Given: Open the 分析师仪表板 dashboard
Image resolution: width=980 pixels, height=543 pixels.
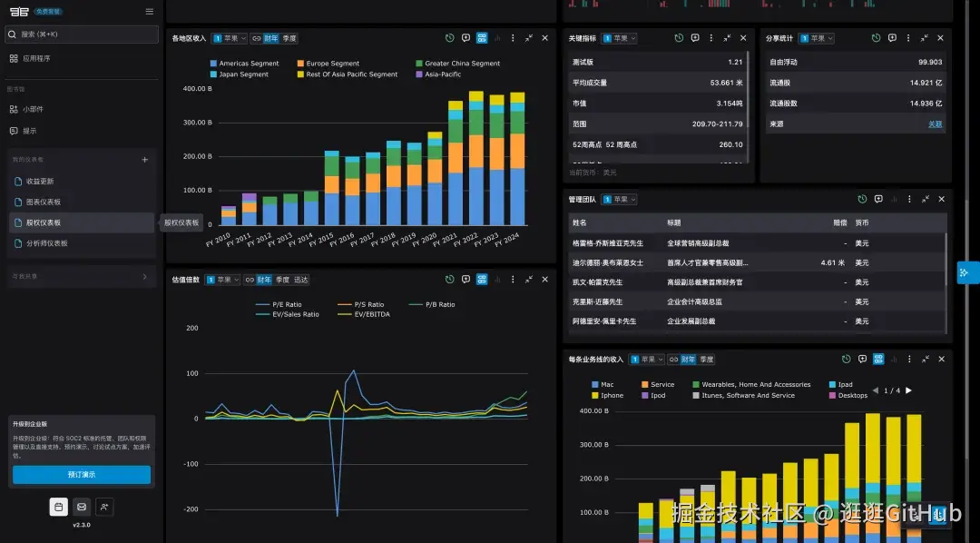Looking at the screenshot, I should click(x=82, y=243).
